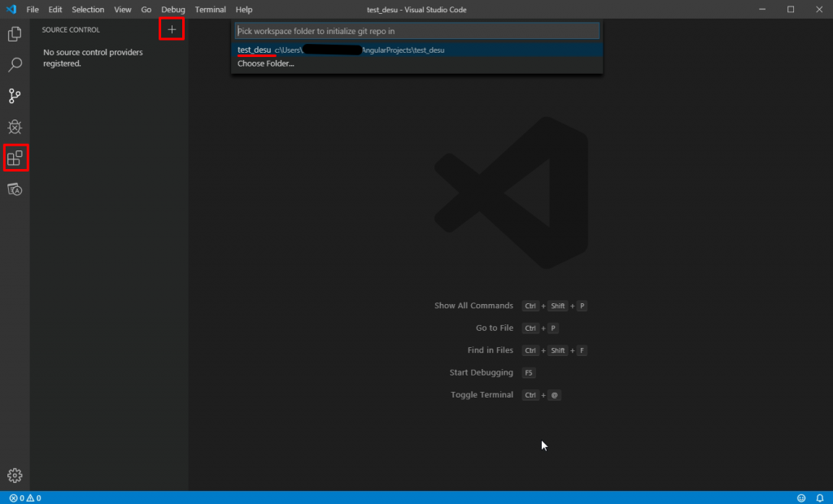833x504 pixels.
Task: Click the SOURCE CONTROL panel title
Action: tap(71, 30)
